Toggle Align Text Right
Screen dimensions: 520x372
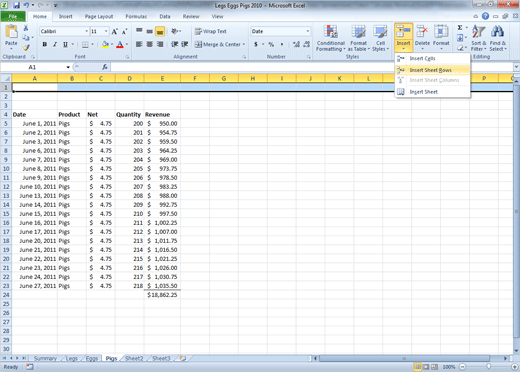pyautogui.click(x=160, y=44)
